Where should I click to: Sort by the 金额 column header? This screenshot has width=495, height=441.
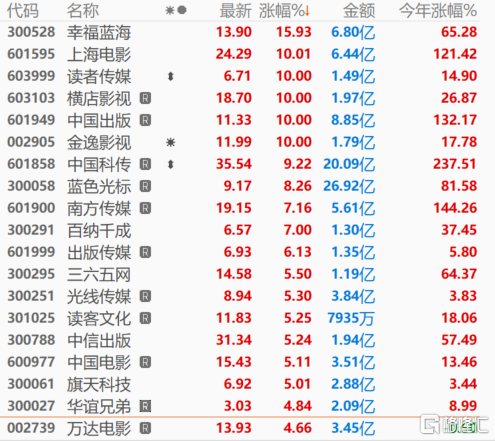(359, 11)
